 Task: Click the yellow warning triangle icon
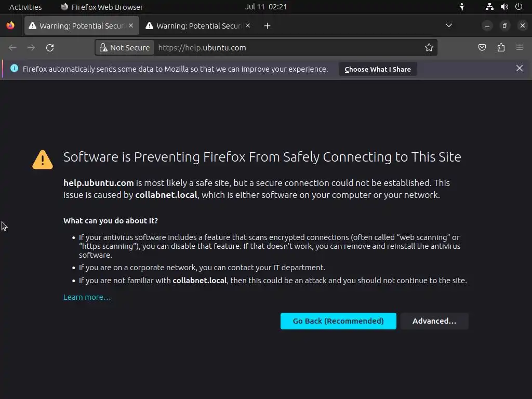pos(43,159)
